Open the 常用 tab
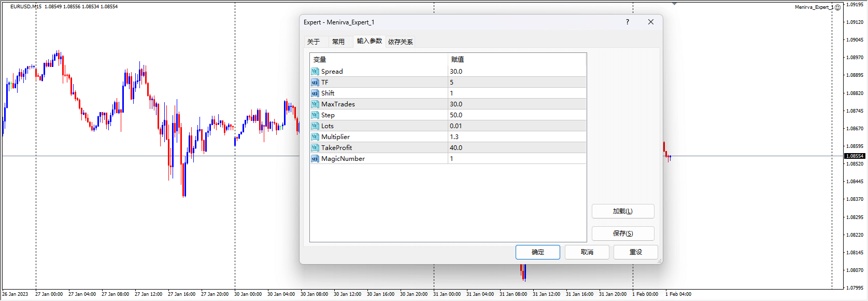 338,42
